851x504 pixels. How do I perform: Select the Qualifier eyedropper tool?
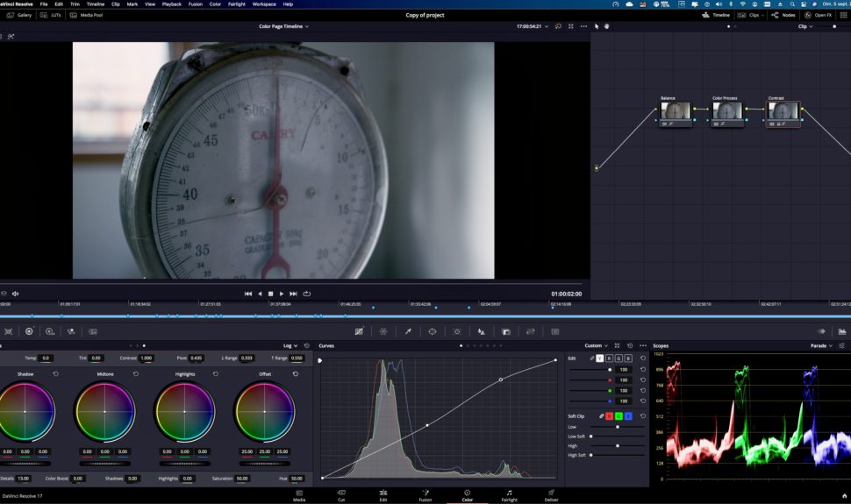click(408, 331)
